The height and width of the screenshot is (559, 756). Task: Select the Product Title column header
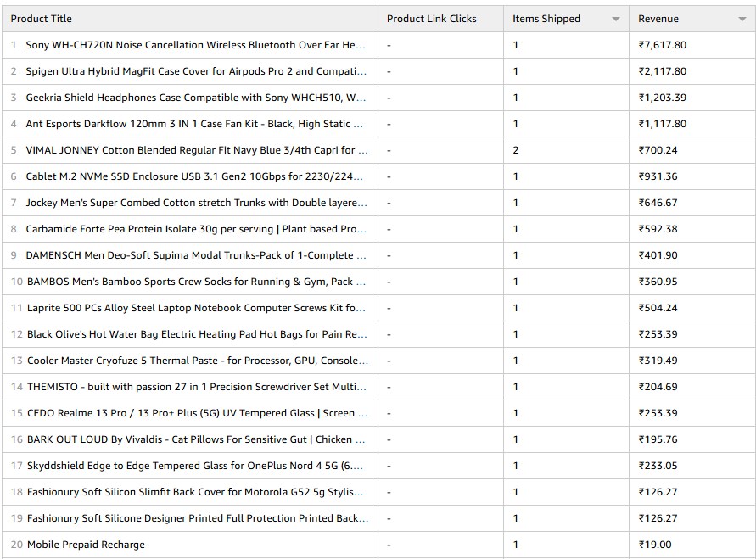coord(41,19)
